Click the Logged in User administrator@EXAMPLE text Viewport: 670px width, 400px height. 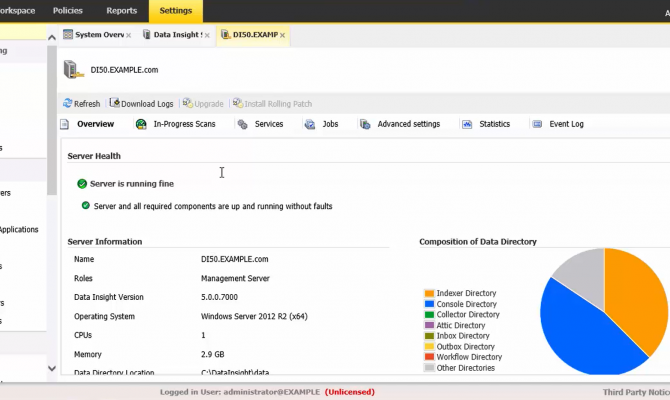click(240, 392)
